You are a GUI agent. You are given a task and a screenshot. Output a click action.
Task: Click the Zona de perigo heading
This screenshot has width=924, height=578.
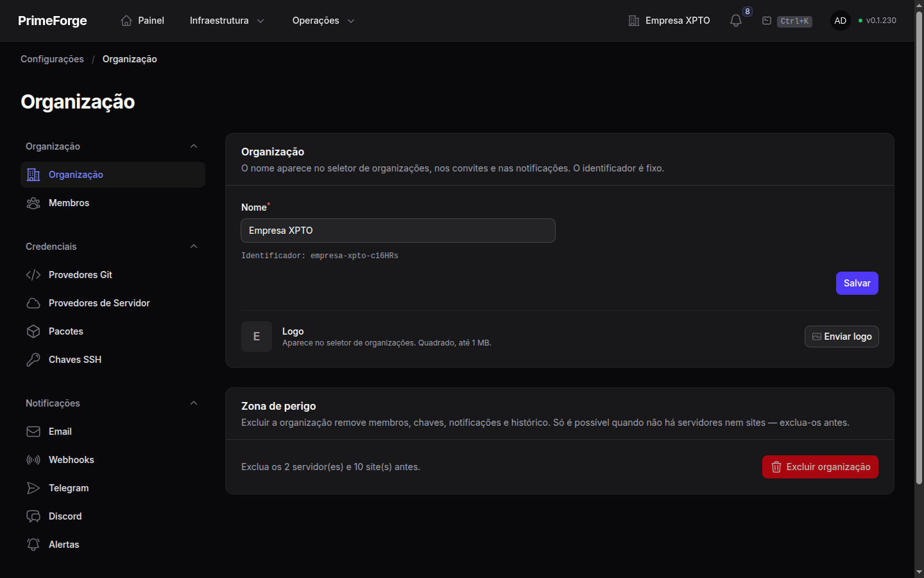point(278,406)
